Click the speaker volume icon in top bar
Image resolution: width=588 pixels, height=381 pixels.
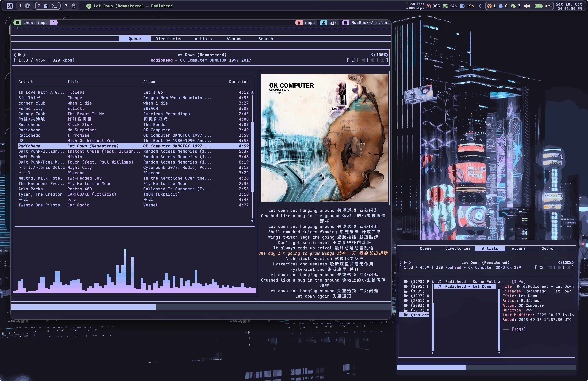527,6
